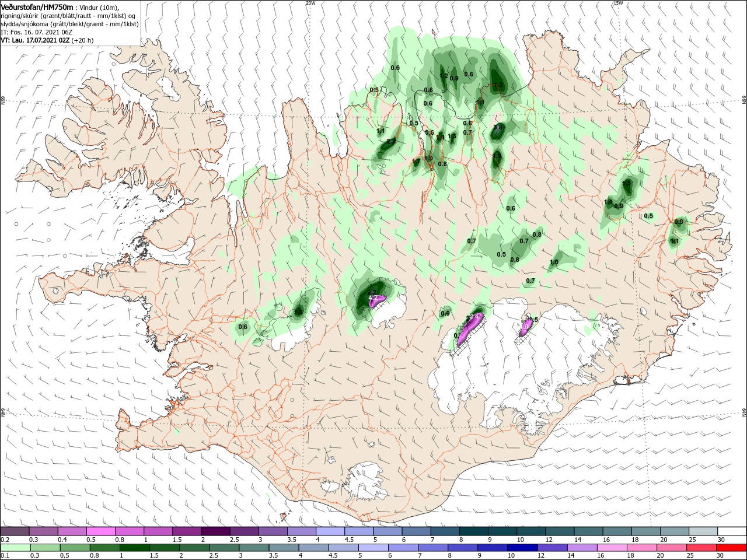Click the dark teal 8–9 swatch in upper legend row

click(473, 531)
